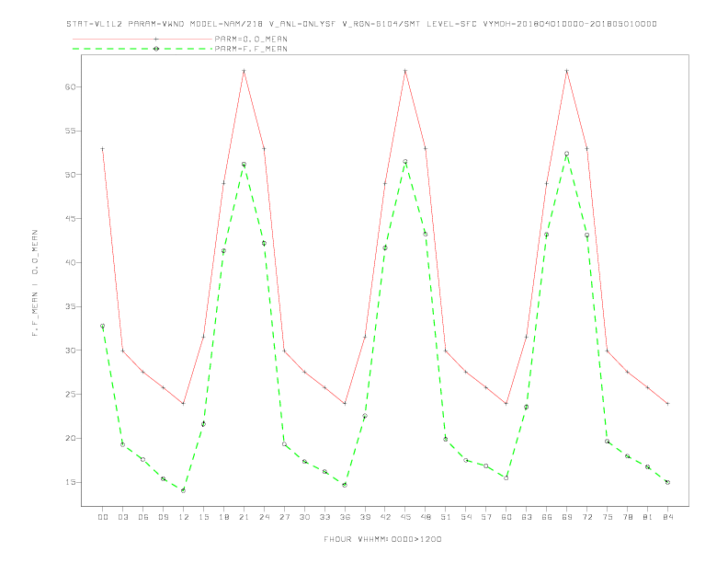728x563 pixels.
Task: Click the x-axis forecast hour label 12
Action: 184,517
